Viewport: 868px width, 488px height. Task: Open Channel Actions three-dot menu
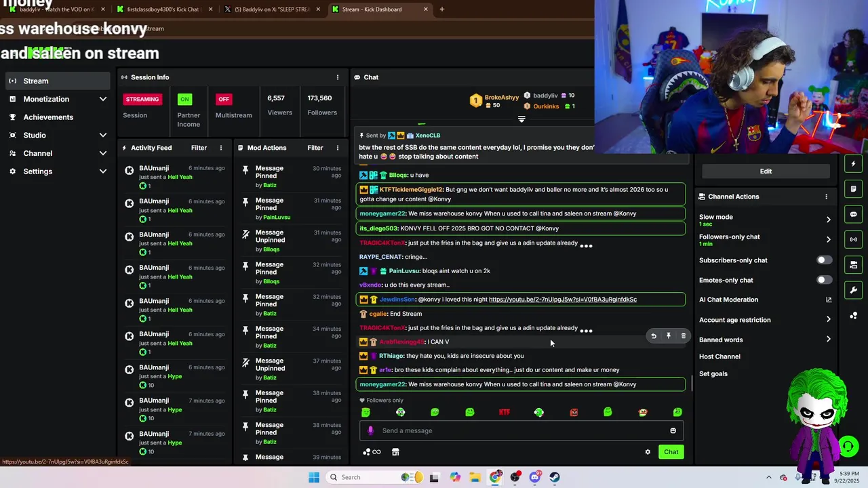coord(826,197)
